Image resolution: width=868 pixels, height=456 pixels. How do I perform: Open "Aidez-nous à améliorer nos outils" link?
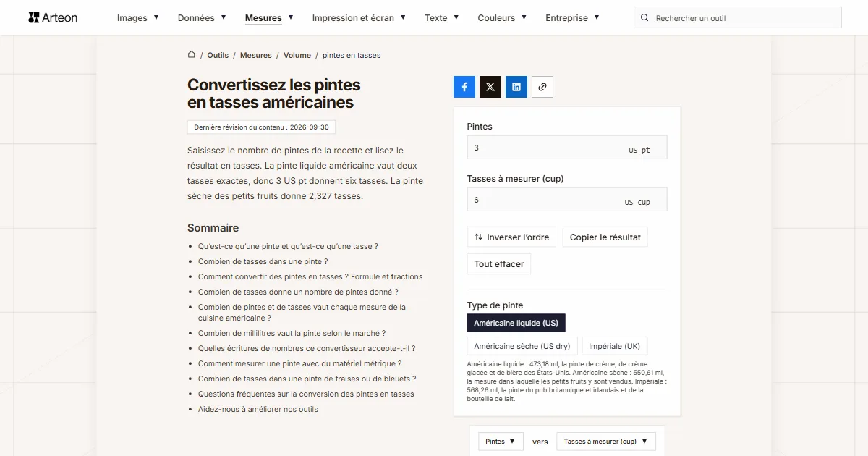tap(258, 409)
